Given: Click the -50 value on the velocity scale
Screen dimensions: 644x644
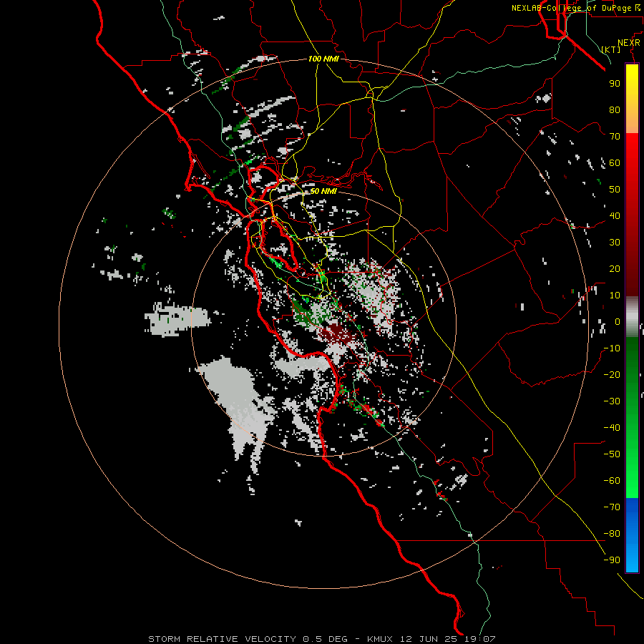Looking at the screenshot, I should point(612,454).
